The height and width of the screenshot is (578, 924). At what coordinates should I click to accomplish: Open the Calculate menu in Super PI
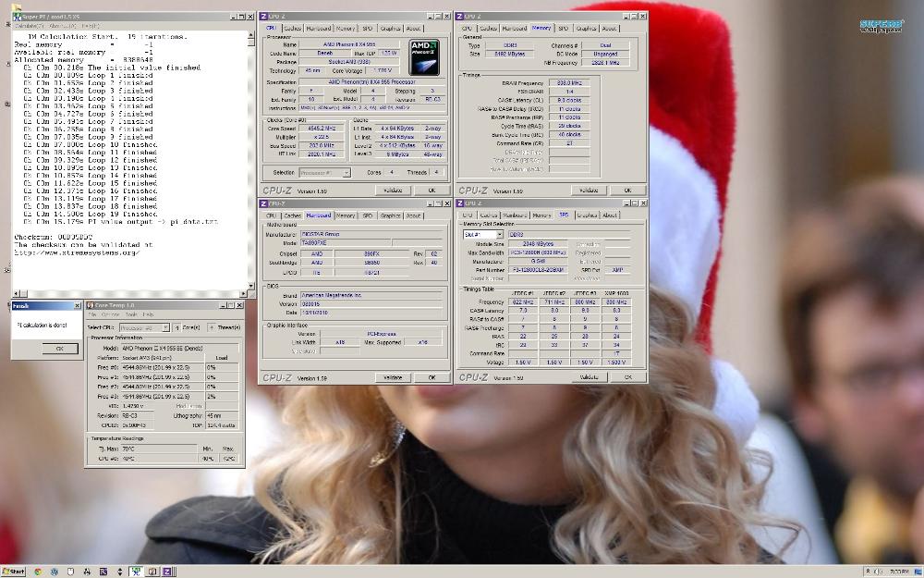(29, 26)
